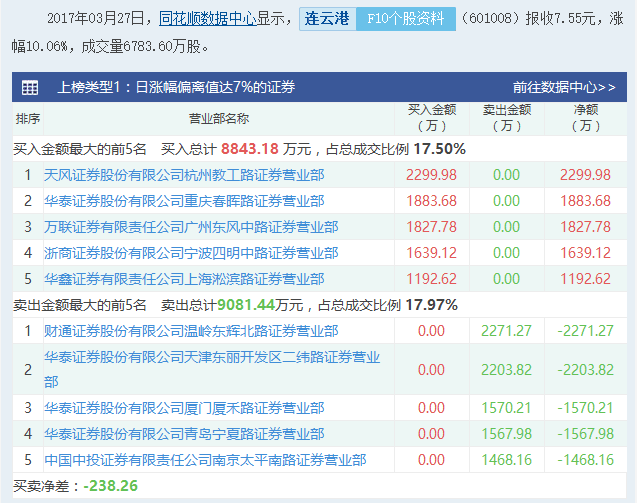Open 华泰证券厦门厦禾路证券营业部 link
The image size is (637, 503).
tap(184, 408)
